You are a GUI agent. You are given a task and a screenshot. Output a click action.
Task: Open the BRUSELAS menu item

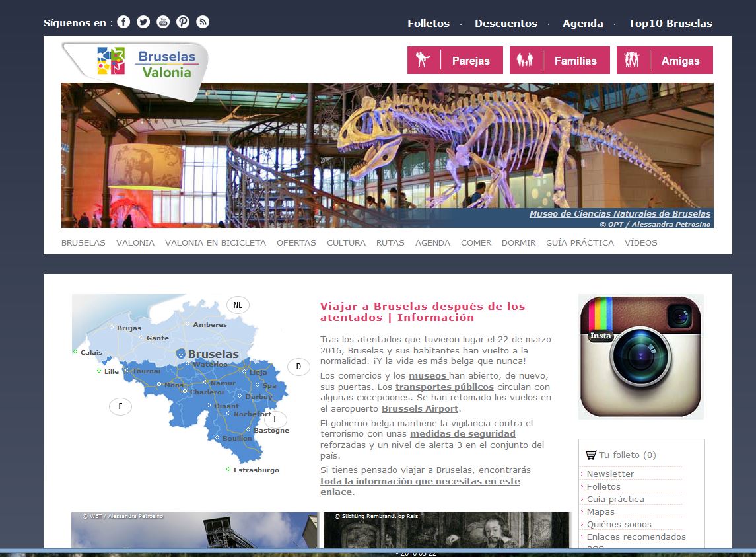click(83, 242)
